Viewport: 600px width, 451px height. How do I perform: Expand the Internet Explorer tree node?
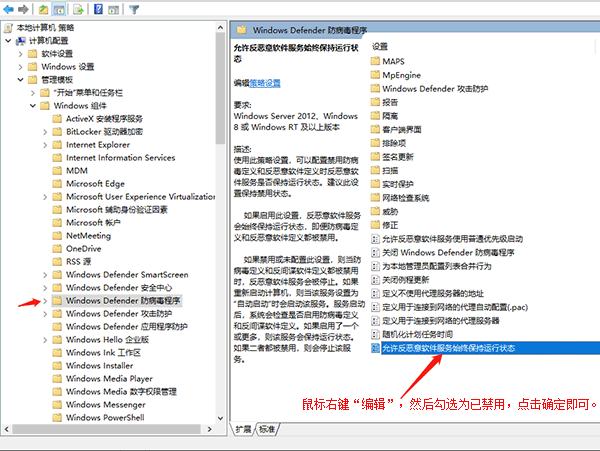45,145
